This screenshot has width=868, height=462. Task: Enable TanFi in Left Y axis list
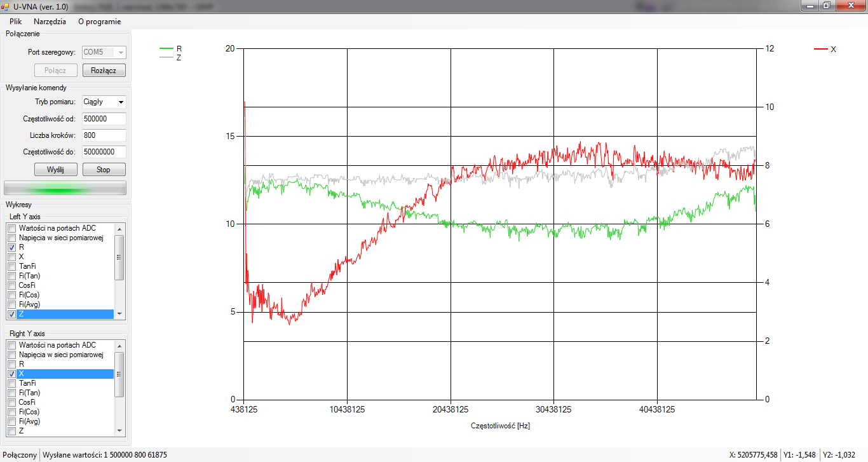11,266
